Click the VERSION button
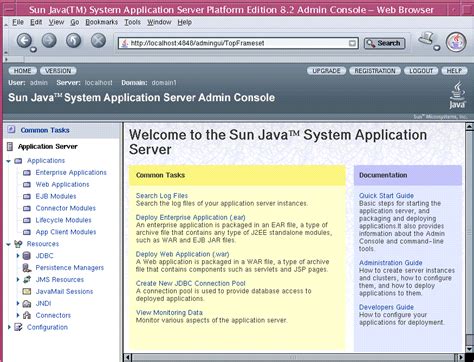The width and height of the screenshot is (474, 362). 58,71
